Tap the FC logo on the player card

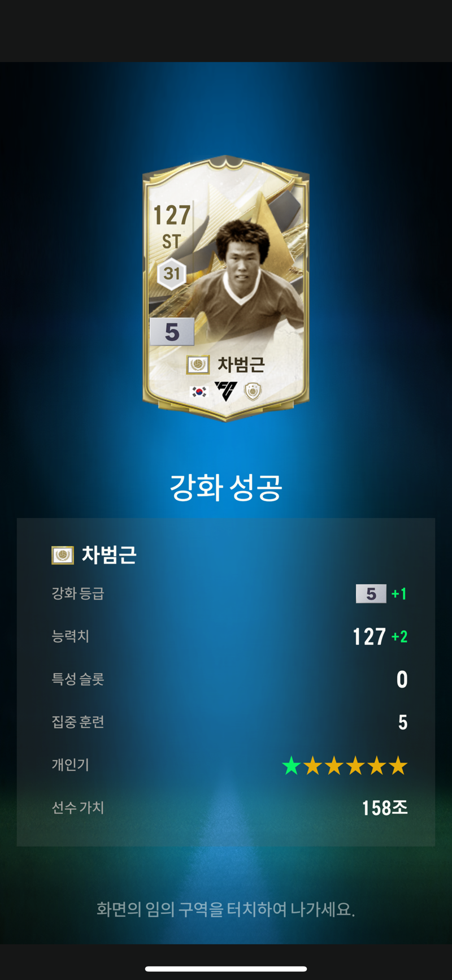[x=226, y=391]
